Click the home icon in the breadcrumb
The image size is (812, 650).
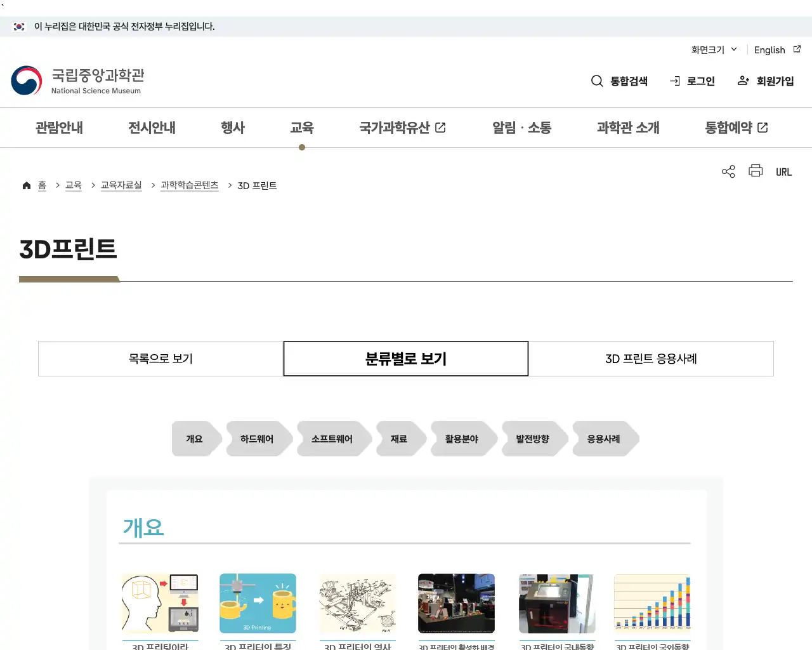point(26,185)
